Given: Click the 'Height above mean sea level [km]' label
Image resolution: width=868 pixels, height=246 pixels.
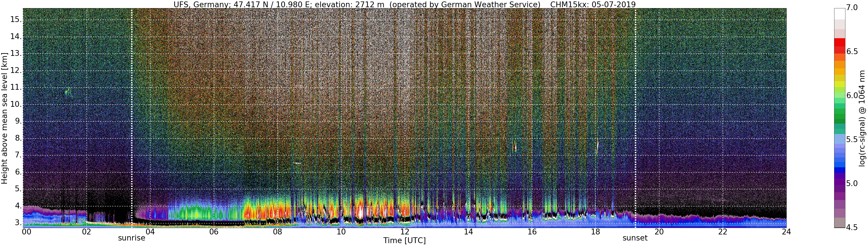Looking at the screenshot, I should point(4,118).
